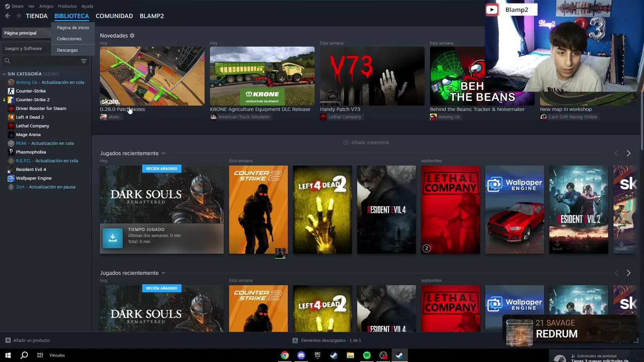Open the Among Us game icon in sidebar

pyautogui.click(x=11, y=82)
